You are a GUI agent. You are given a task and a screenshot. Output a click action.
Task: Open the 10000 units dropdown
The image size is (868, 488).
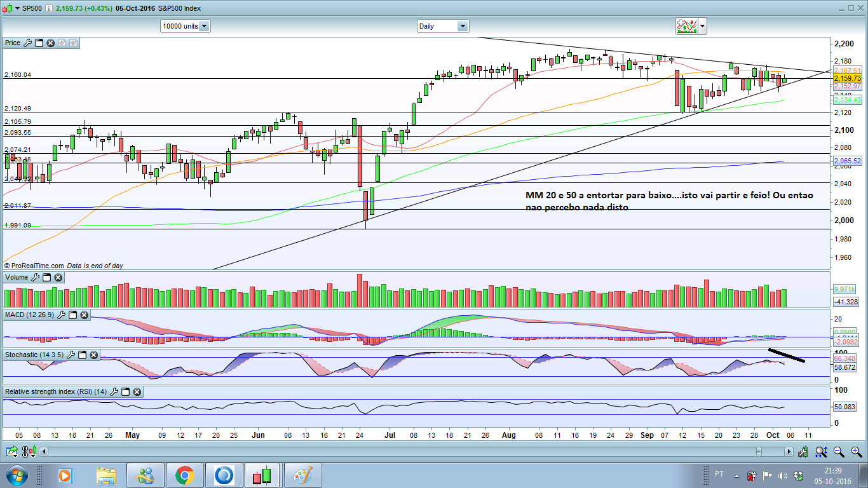[185, 26]
